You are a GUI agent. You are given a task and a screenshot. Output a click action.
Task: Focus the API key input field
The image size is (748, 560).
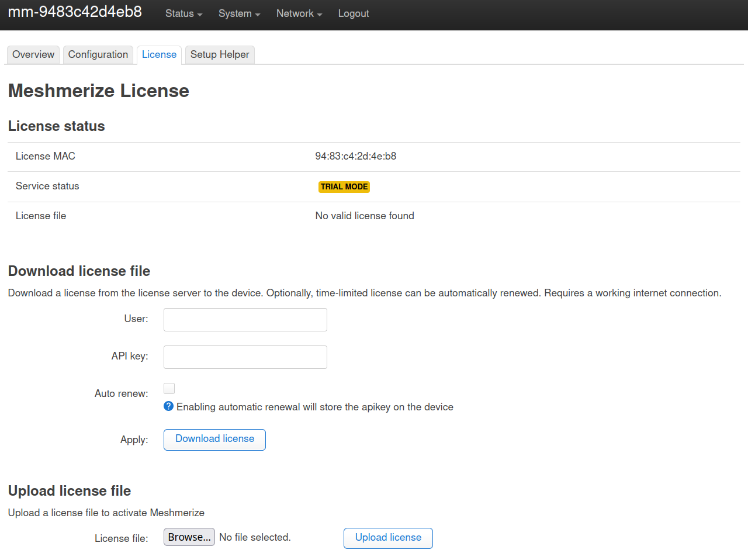click(245, 357)
